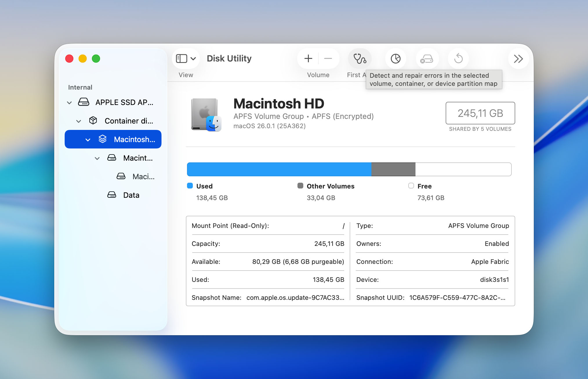Click the Erase disk icon
This screenshot has width=588, height=379.
(x=427, y=59)
